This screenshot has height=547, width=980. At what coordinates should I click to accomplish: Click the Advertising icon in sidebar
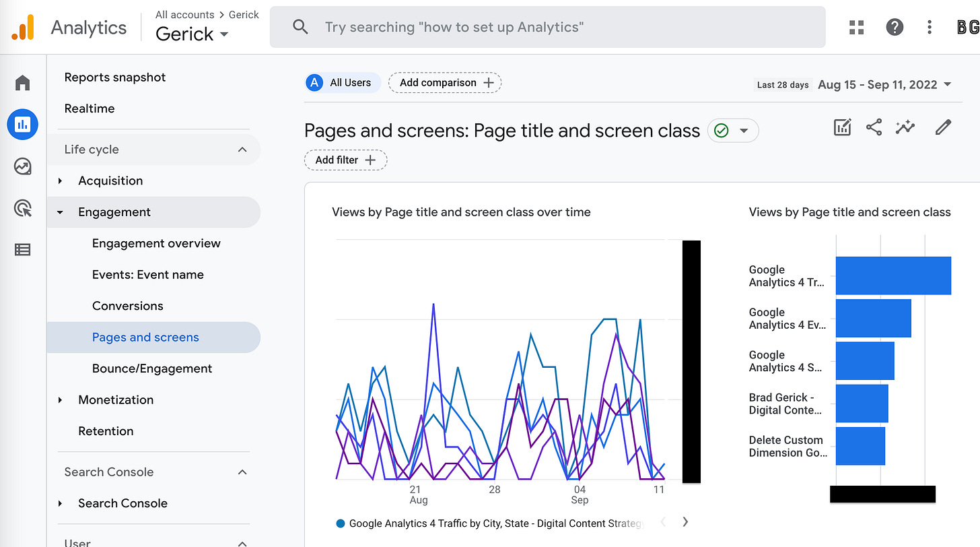(x=22, y=208)
